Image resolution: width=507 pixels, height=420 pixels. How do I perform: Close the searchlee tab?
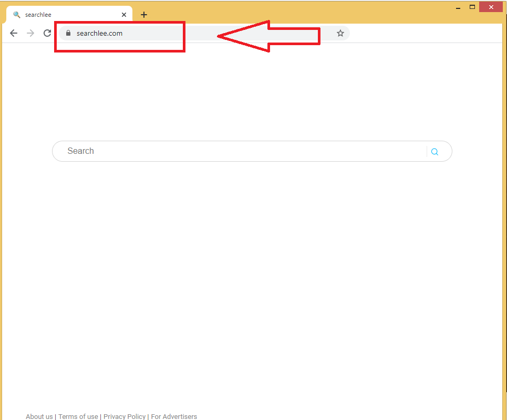[124, 15]
